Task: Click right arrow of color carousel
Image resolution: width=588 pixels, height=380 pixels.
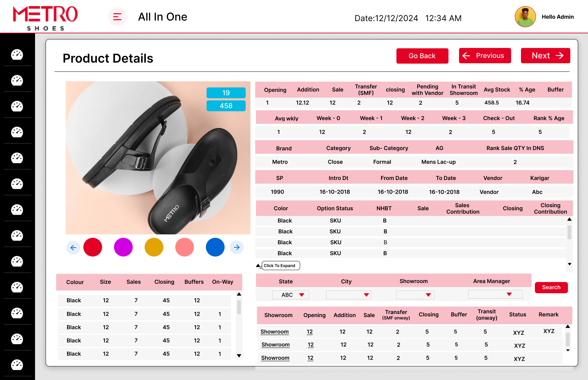Action: [237, 247]
